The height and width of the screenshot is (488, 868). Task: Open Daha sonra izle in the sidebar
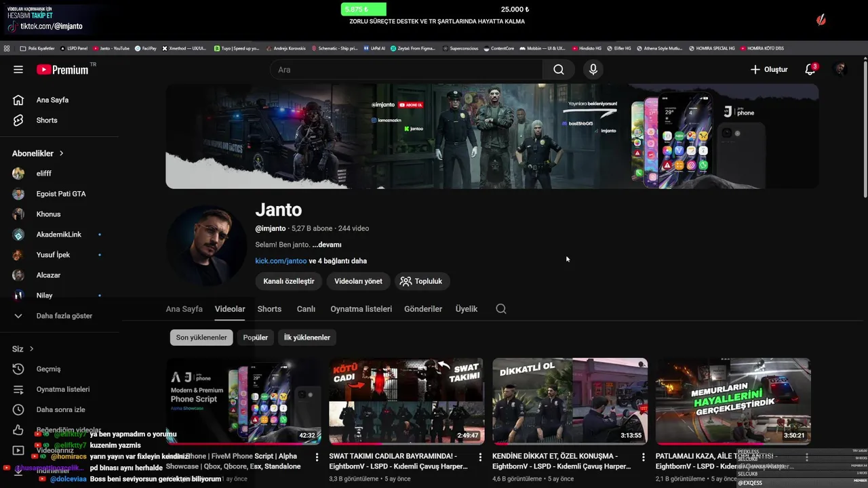(x=60, y=409)
